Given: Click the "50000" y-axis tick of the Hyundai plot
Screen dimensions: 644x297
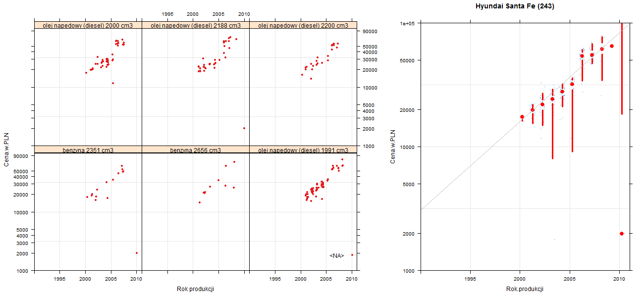Looking at the screenshot, I should 408,60.
